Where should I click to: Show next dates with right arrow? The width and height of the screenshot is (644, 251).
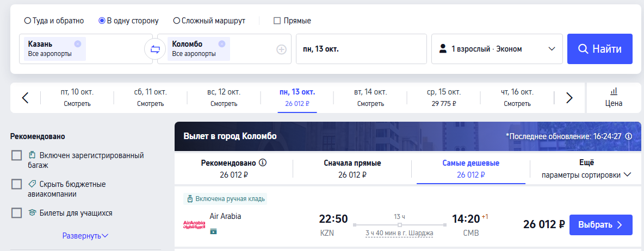pos(569,98)
